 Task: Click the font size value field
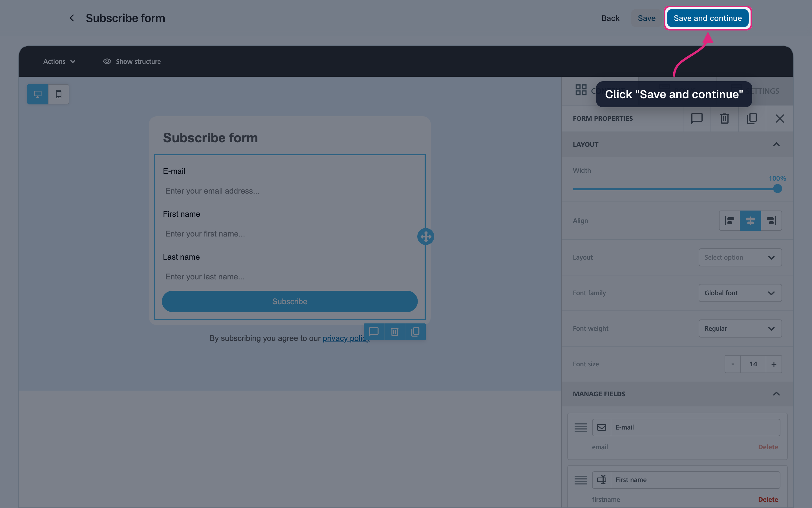click(x=753, y=364)
